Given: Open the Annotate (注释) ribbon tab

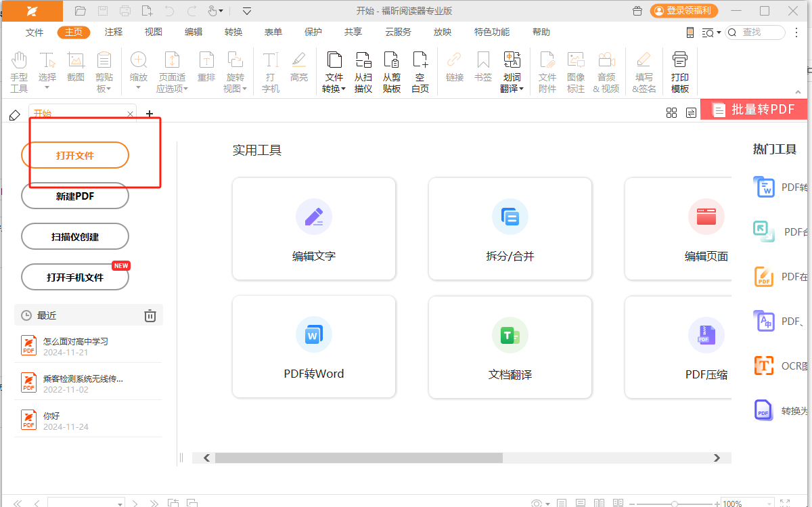Looking at the screenshot, I should point(114,32).
